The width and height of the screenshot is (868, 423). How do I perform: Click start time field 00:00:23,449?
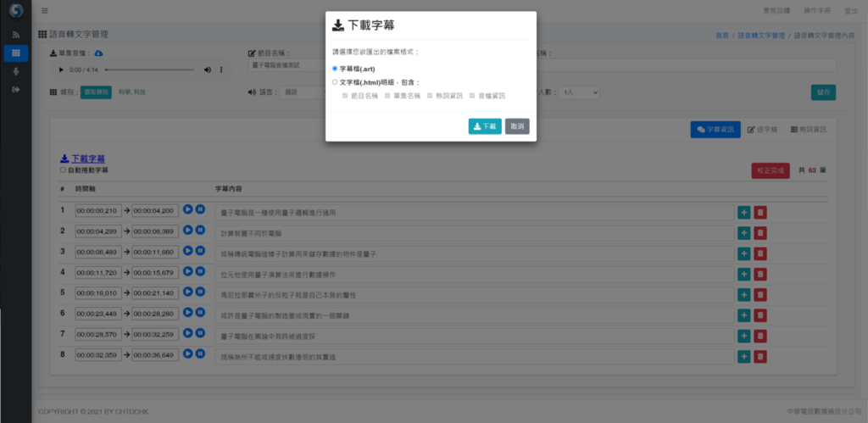click(x=98, y=314)
